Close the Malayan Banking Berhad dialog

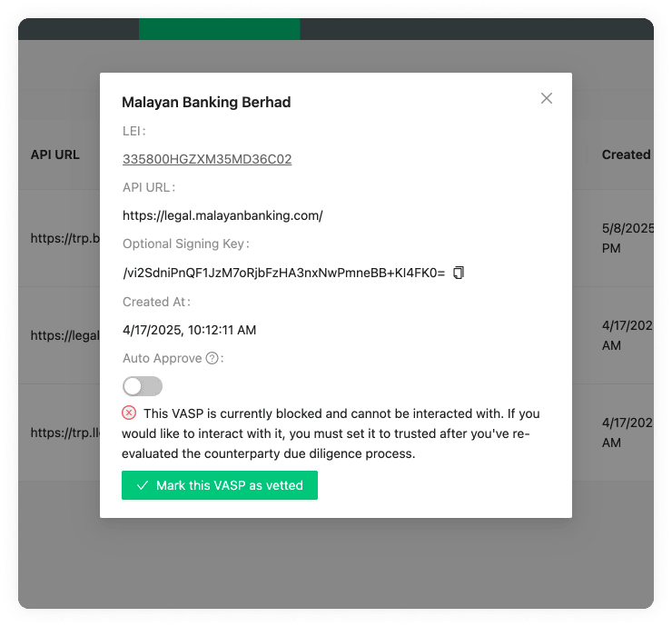point(546,98)
